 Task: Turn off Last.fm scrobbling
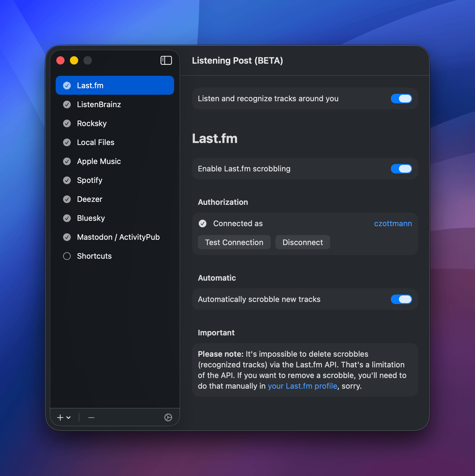401,169
